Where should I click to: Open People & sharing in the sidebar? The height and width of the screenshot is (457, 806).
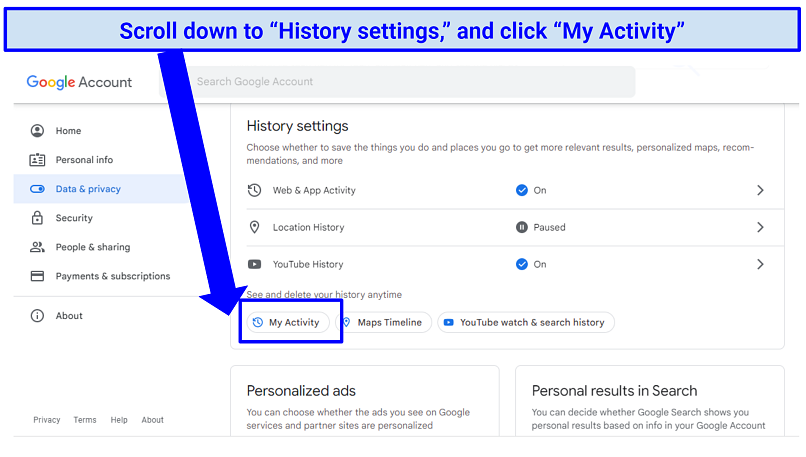[x=93, y=247]
